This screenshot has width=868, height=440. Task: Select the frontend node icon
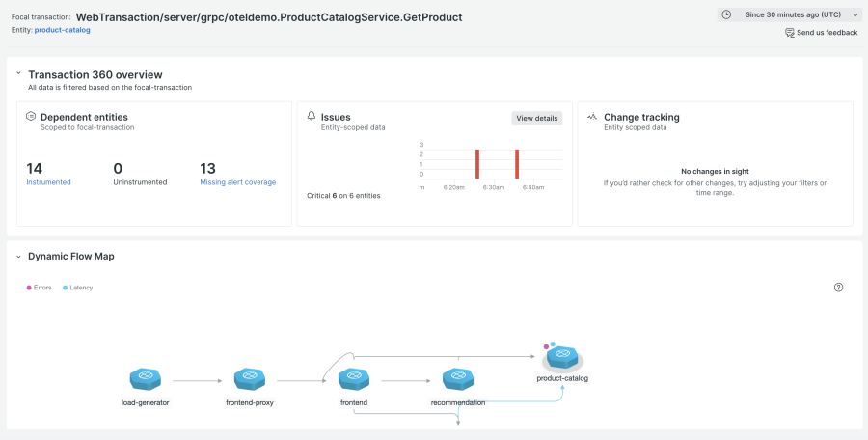[354, 379]
